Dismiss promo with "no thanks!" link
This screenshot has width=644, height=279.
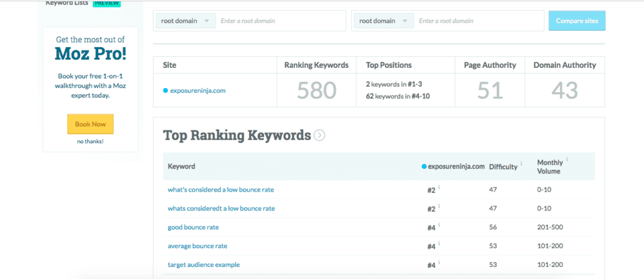[x=91, y=141]
